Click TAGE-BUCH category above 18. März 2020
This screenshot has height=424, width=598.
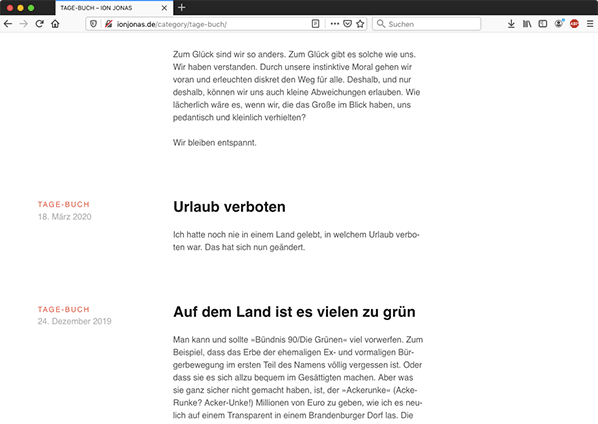point(64,204)
